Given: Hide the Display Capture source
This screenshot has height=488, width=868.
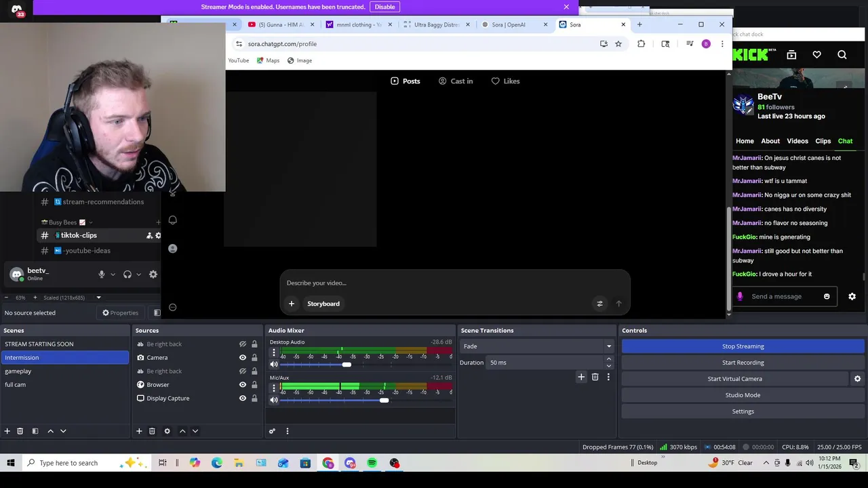Looking at the screenshot, I should pos(242,399).
